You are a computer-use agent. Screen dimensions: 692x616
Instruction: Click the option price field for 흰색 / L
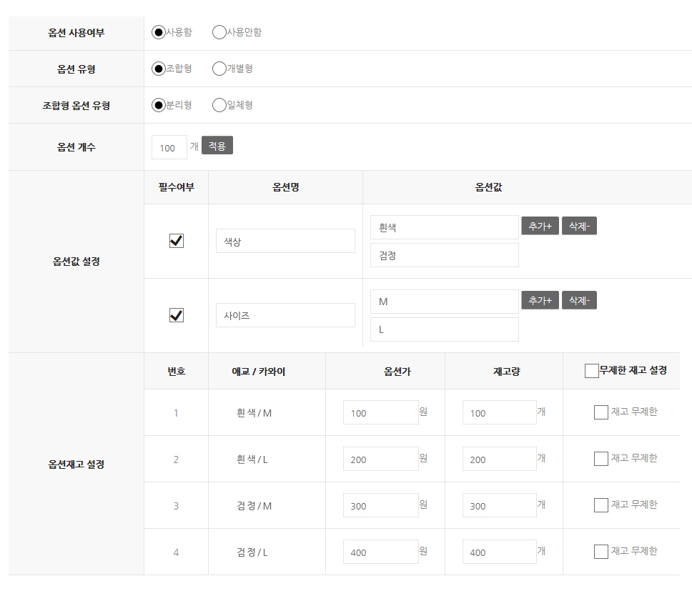380,459
